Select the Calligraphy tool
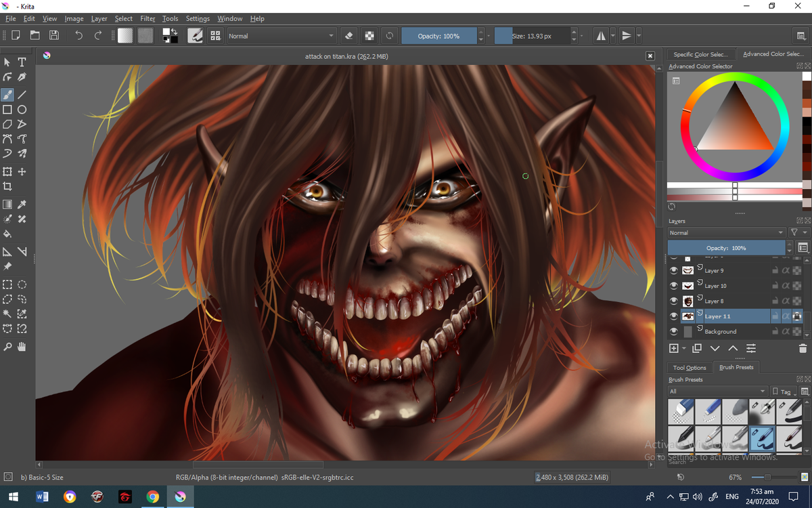The height and width of the screenshot is (508, 812). point(22,77)
